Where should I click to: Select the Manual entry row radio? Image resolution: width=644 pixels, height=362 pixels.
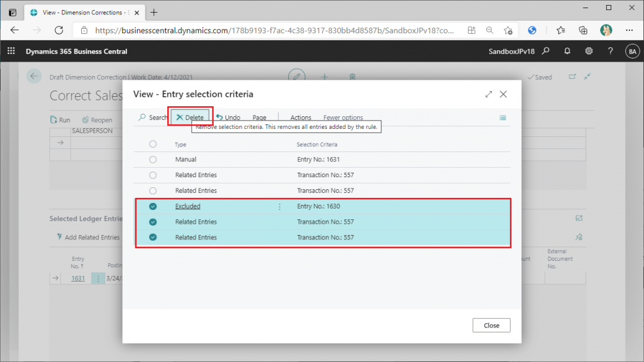(x=153, y=160)
